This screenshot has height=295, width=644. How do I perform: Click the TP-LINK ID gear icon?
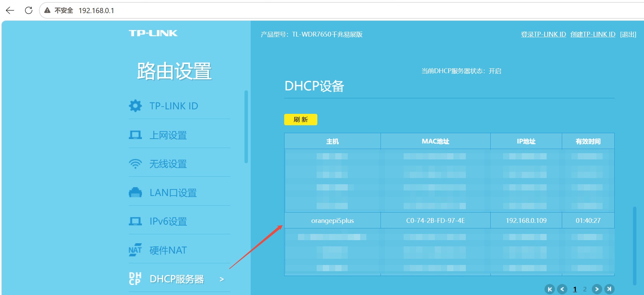click(135, 106)
